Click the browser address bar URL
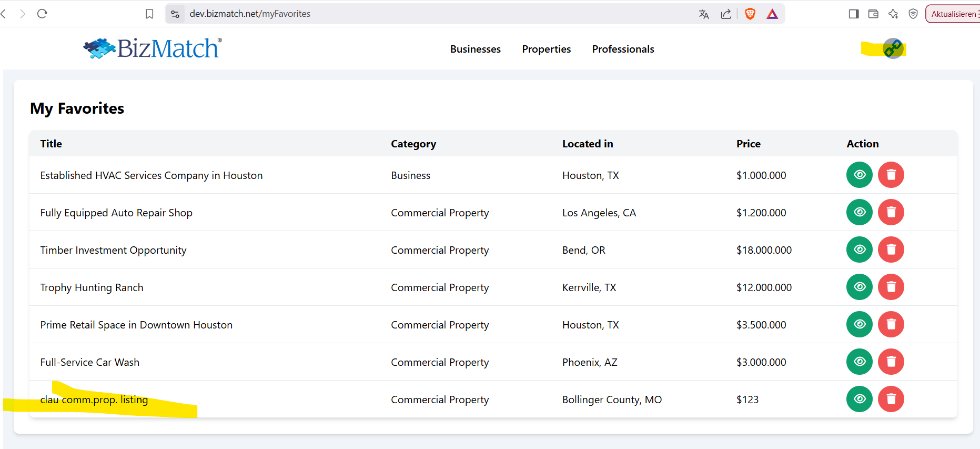Screen dimensions: 980x449 pos(250,14)
